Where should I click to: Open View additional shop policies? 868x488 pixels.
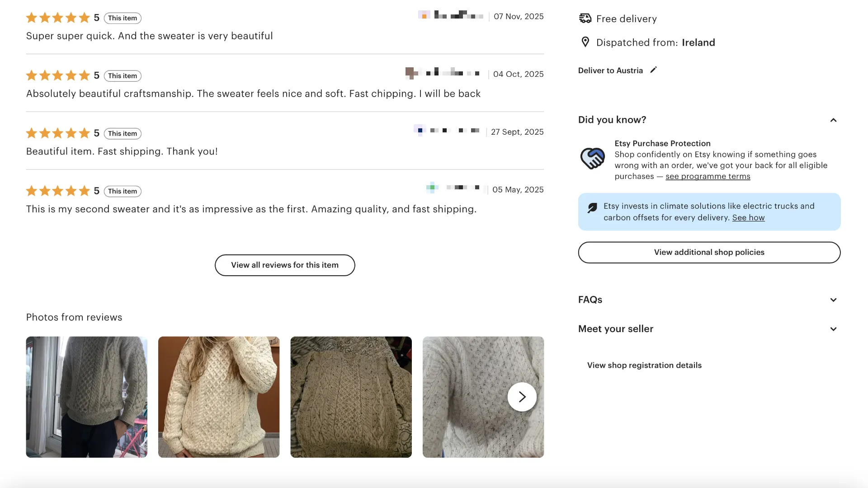click(709, 252)
